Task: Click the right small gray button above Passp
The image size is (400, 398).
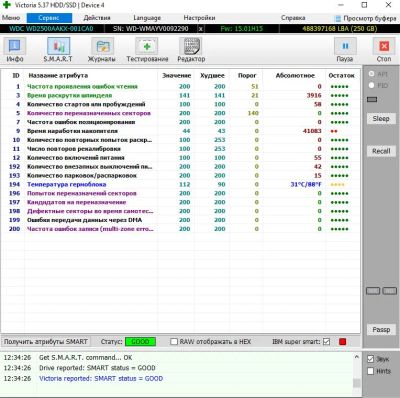Action: pyautogui.click(x=389, y=291)
